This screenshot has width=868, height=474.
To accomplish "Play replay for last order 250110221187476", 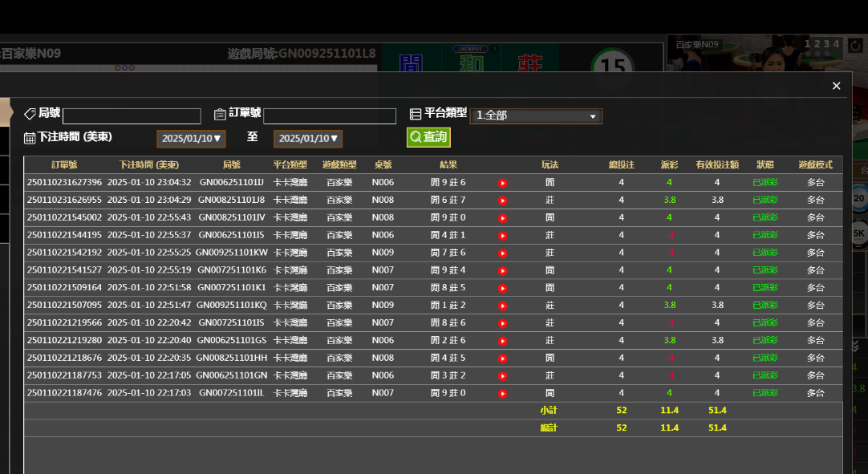I will [x=503, y=393].
